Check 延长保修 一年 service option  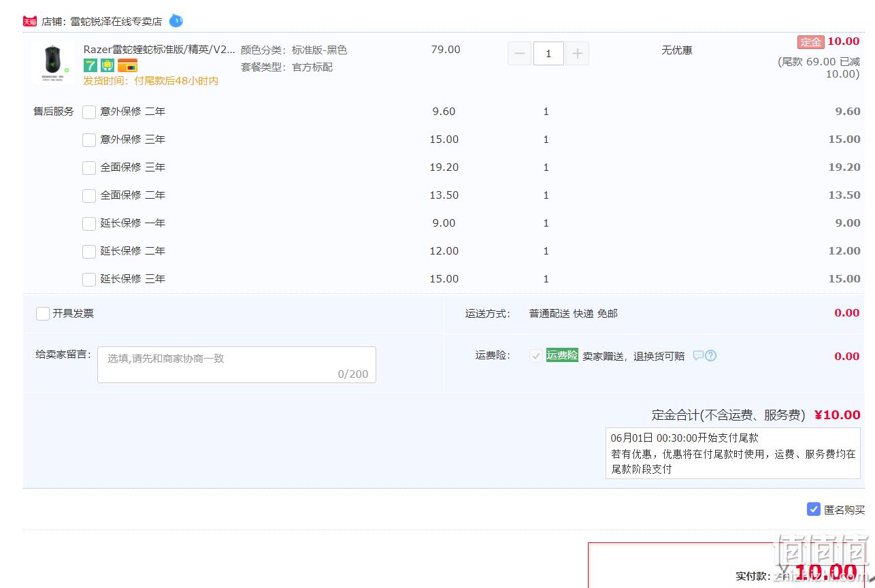pyautogui.click(x=89, y=224)
